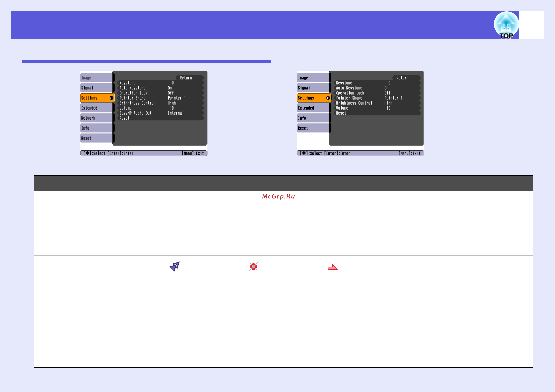Image resolution: width=555 pixels, height=392 pixels.
Task: Open Extended tab in left menu
Action: [x=96, y=108]
